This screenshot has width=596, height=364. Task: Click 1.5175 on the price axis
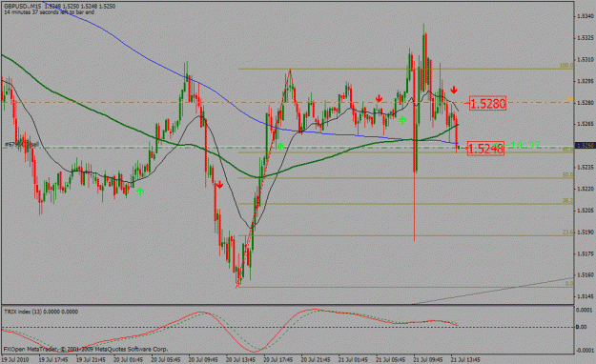pos(586,253)
